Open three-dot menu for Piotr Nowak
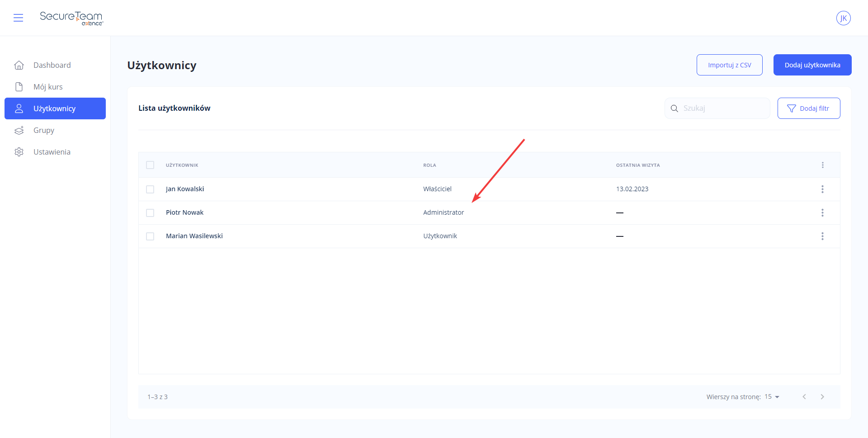Image resolution: width=868 pixels, height=438 pixels. (822, 212)
